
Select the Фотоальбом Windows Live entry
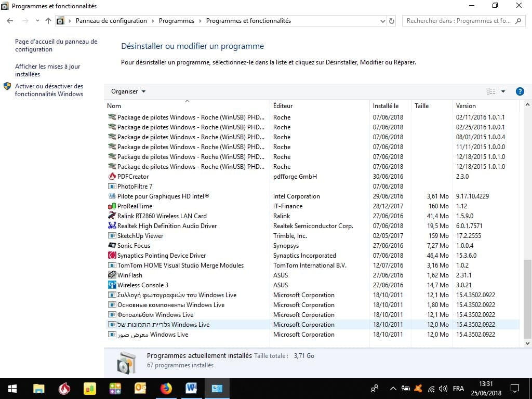point(312,314)
